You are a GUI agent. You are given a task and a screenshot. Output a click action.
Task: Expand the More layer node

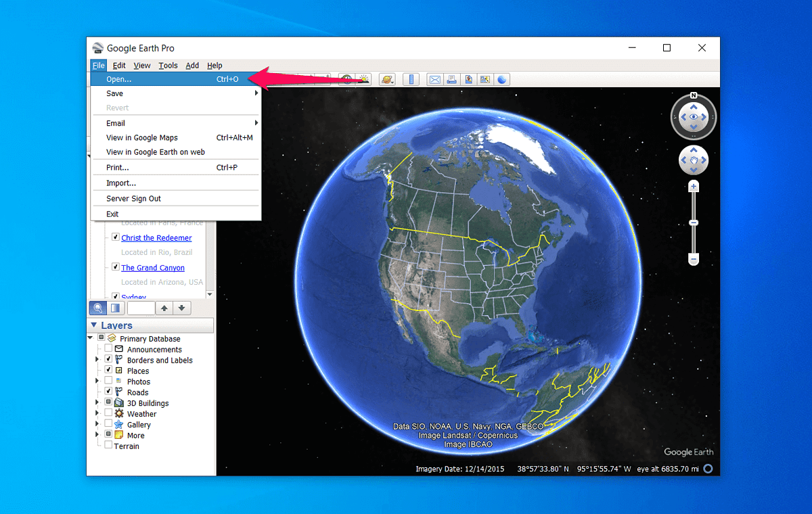click(x=97, y=435)
